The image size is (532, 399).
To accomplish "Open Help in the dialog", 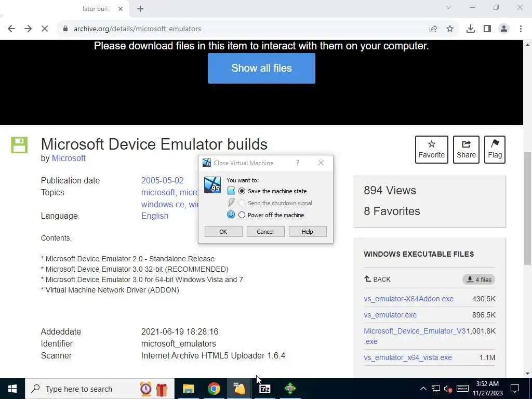I will click(x=308, y=231).
